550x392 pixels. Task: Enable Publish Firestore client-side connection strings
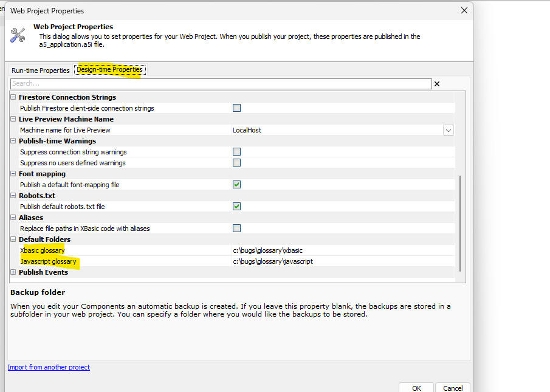pos(237,108)
